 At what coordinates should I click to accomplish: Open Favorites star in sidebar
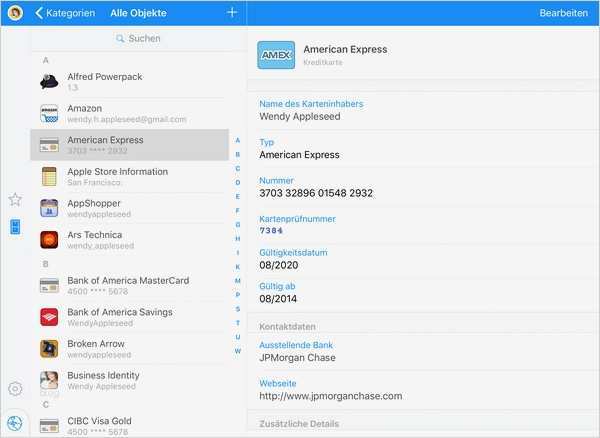(x=15, y=199)
